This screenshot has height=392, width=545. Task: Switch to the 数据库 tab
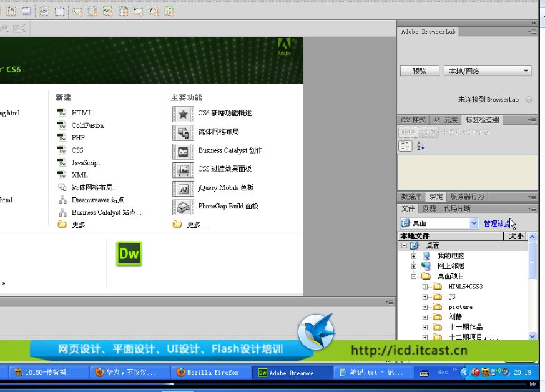point(411,197)
